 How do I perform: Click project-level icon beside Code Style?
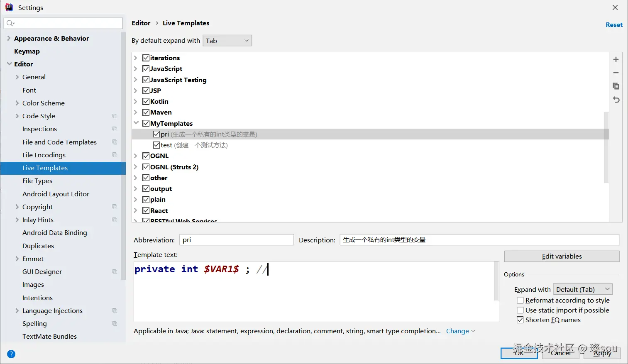115,116
